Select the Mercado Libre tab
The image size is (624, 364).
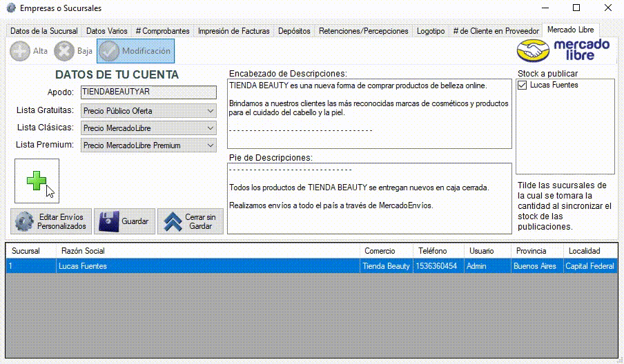pos(571,30)
